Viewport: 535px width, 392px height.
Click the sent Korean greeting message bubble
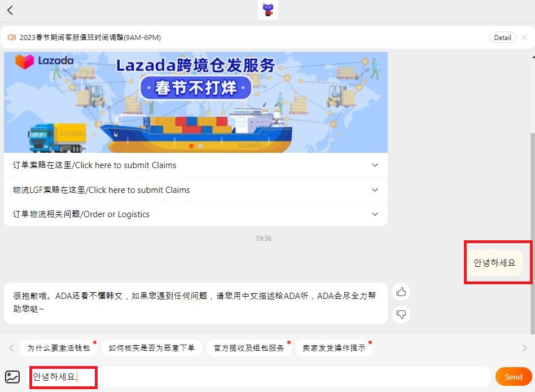tap(494, 262)
